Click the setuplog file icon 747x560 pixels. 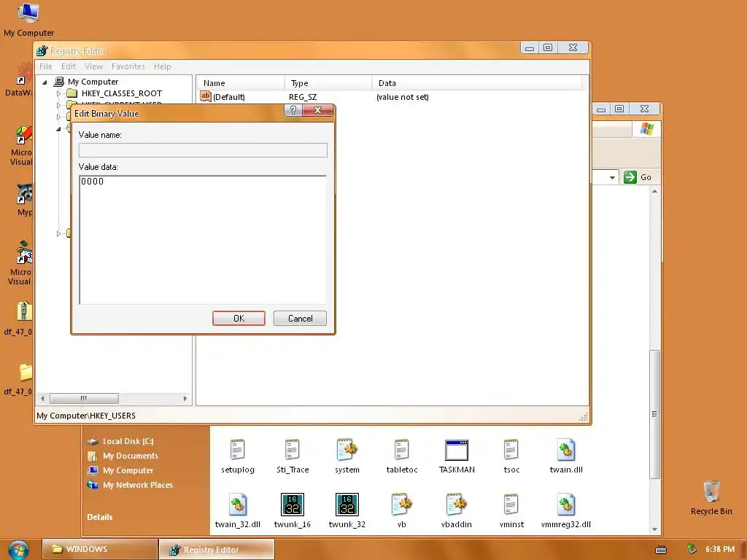[237, 450]
